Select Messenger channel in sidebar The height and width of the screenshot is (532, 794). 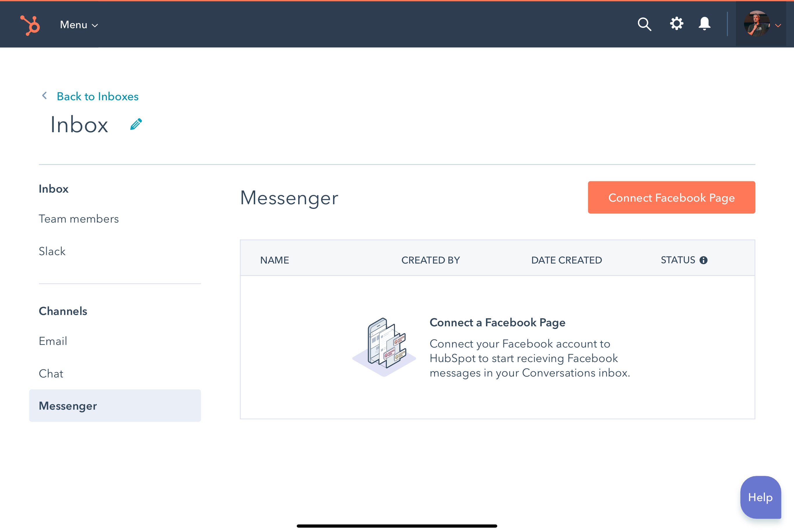point(115,406)
